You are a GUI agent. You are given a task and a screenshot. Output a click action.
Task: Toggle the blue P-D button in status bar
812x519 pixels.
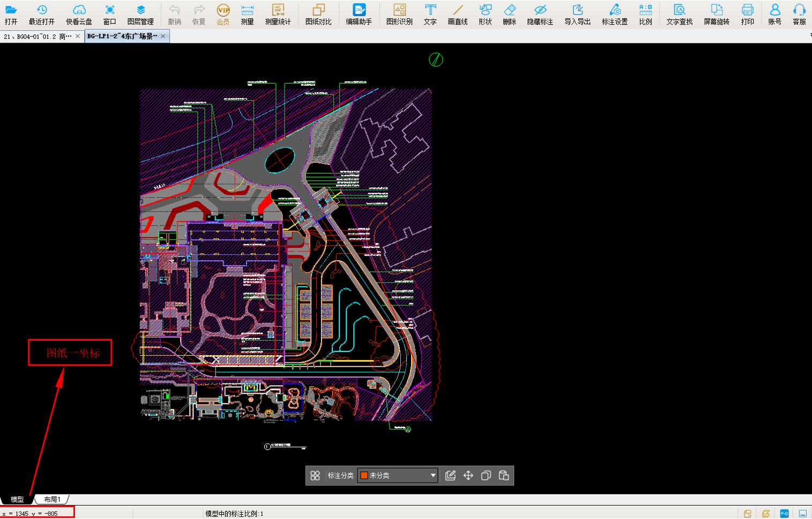click(784, 513)
